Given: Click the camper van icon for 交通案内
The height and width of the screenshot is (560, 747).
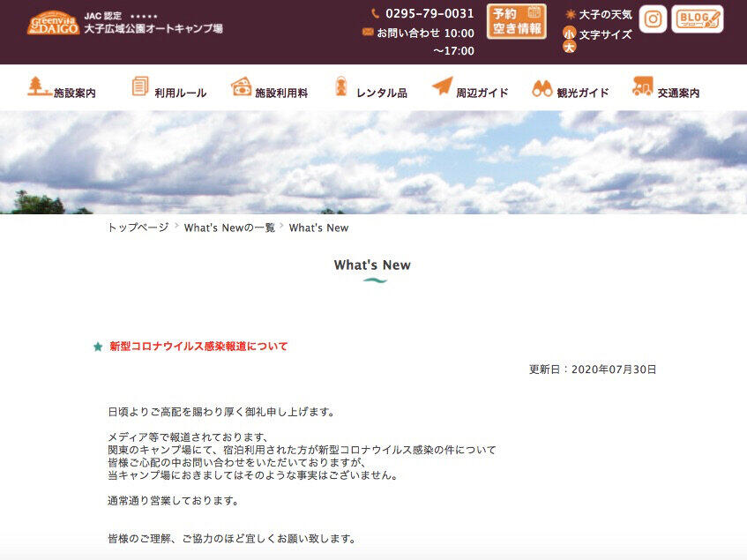Looking at the screenshot, I should [642, 86].
